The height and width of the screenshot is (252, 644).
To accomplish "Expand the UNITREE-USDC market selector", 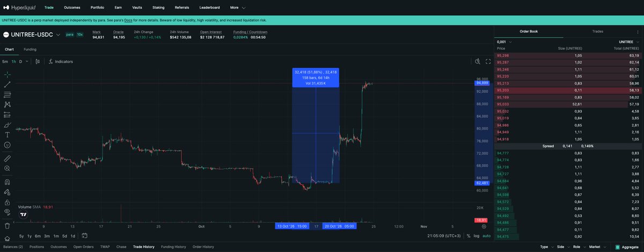I will tap(32, 34).
